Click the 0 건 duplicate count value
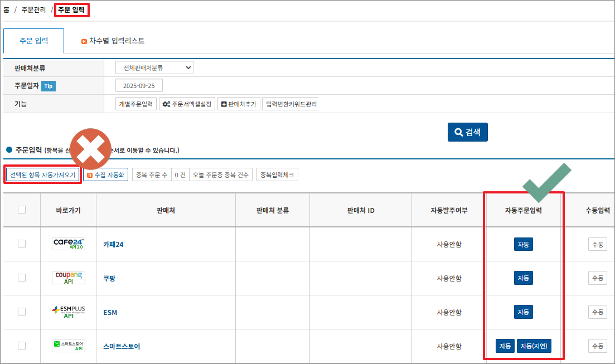615x364 pixels. 181,175
